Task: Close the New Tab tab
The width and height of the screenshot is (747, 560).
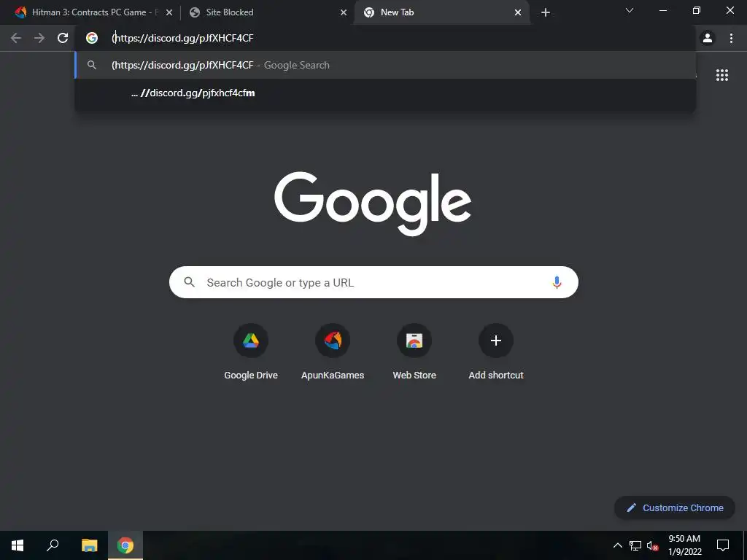Action: pos(518,12)
